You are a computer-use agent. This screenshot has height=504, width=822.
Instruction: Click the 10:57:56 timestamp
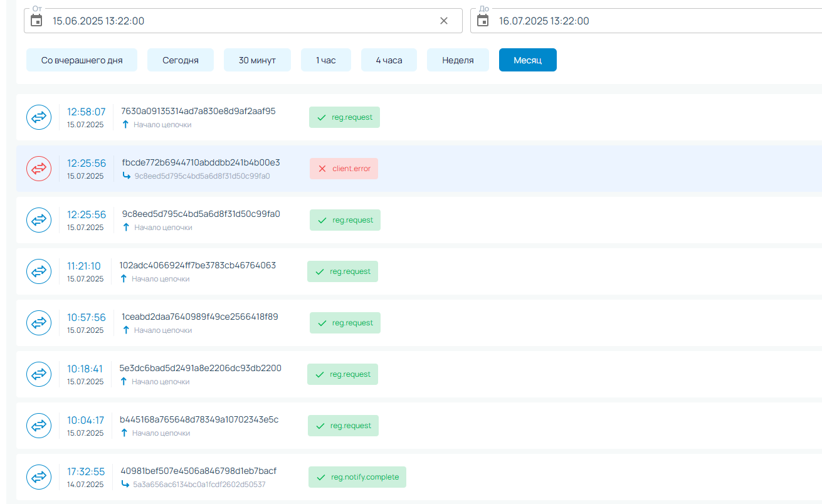coord(87,317)
